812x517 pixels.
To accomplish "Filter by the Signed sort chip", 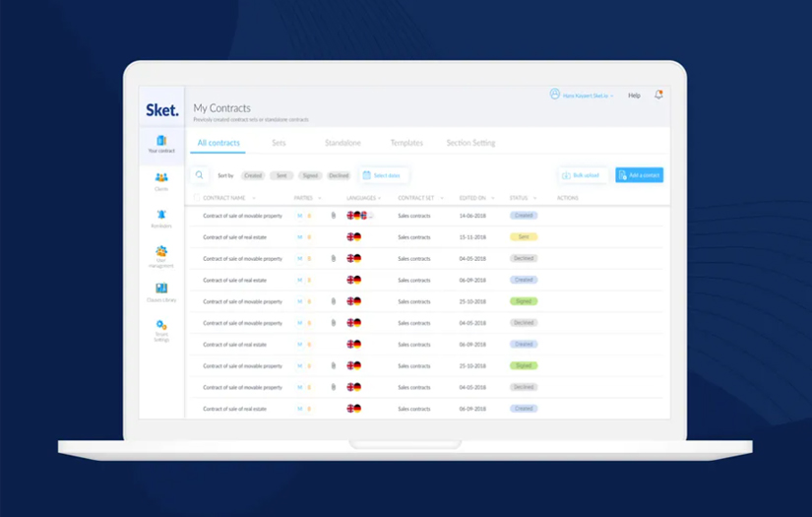I will pos(310,175).
